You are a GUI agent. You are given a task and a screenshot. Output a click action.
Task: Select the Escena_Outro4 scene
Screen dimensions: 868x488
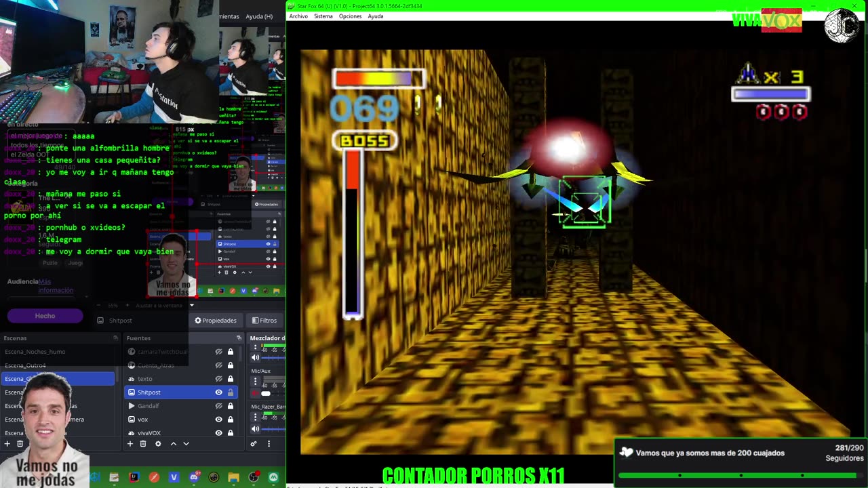[x=58, y=365]
